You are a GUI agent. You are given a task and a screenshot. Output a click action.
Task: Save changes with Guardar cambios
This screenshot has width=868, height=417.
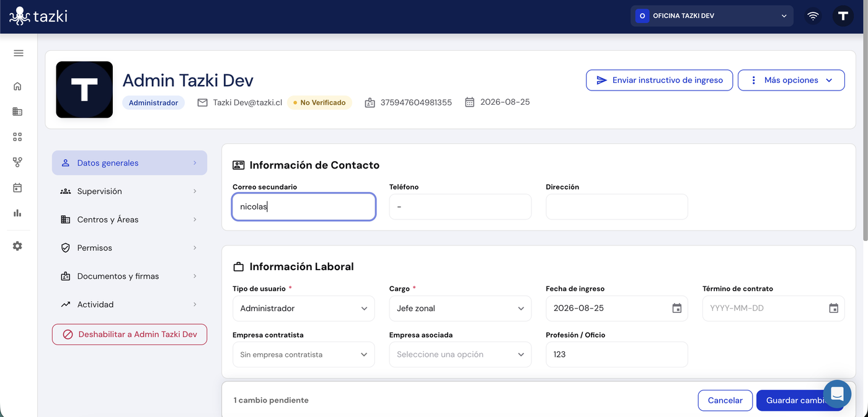(x=800, y=400)
